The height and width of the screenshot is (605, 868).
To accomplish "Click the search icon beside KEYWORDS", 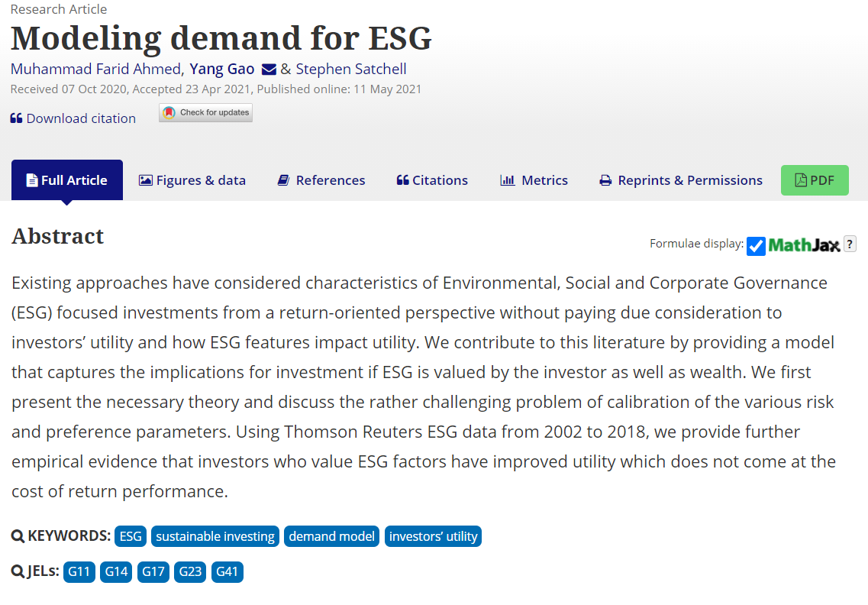I will pyautogui.click(x=18, y=536).
